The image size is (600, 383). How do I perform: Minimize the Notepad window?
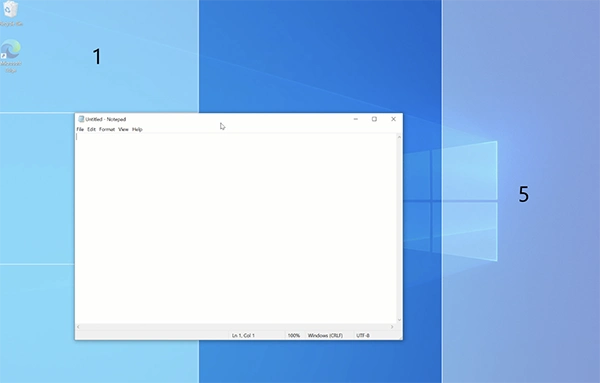pos(355,119)
